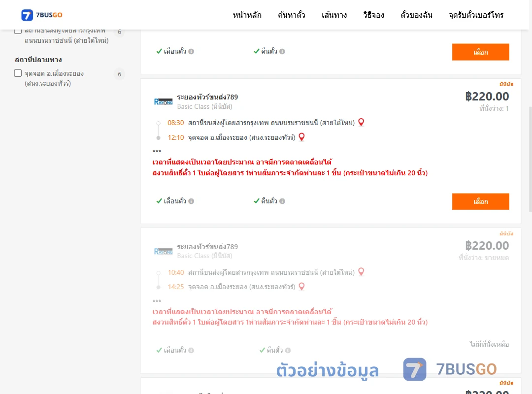This screenshot has width=532, height=394.
Task: Click the 14:25 arrival time
Action: click(176, 287)
